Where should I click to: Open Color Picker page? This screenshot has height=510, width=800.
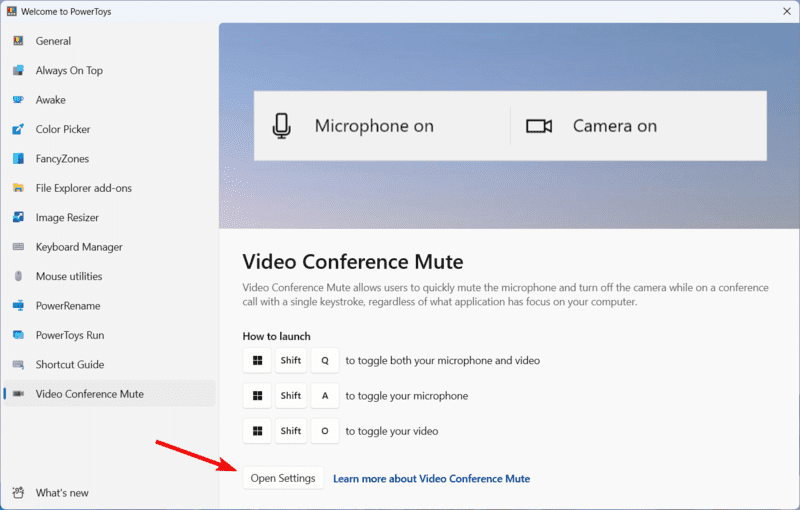click(109, 129)
